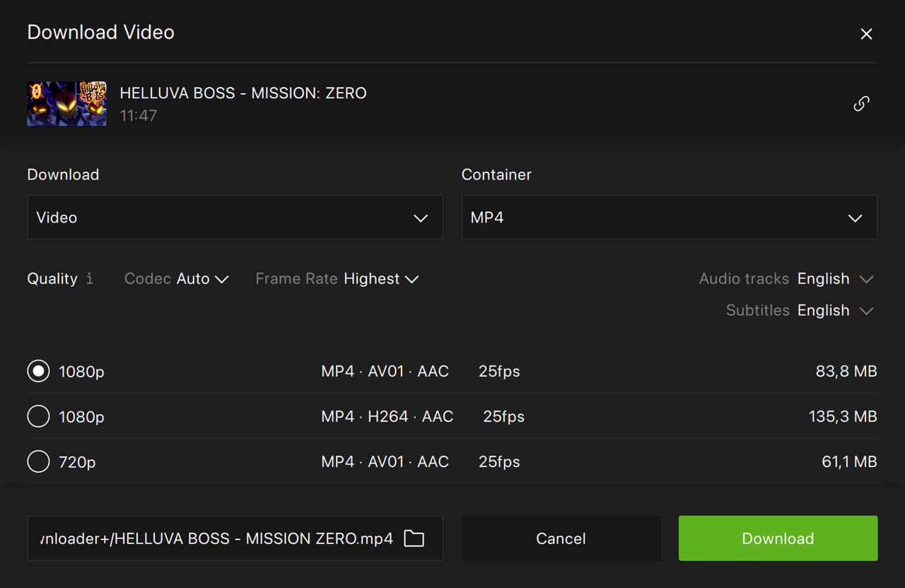The height and width of the screenshot is (588, 905).
Task: Select the 1080p AV01 83,8 MB option
Action: (38, 371)
